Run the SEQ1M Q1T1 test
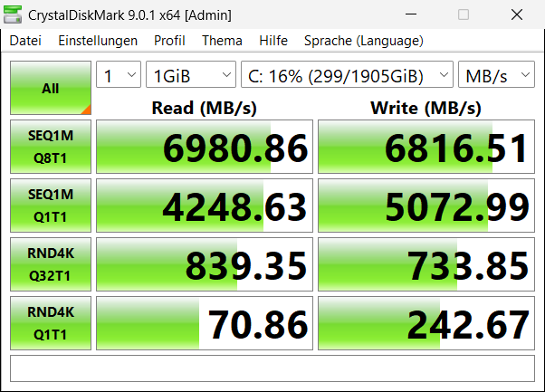Viewport: 545px width, 392px height. tap(51, 206)
